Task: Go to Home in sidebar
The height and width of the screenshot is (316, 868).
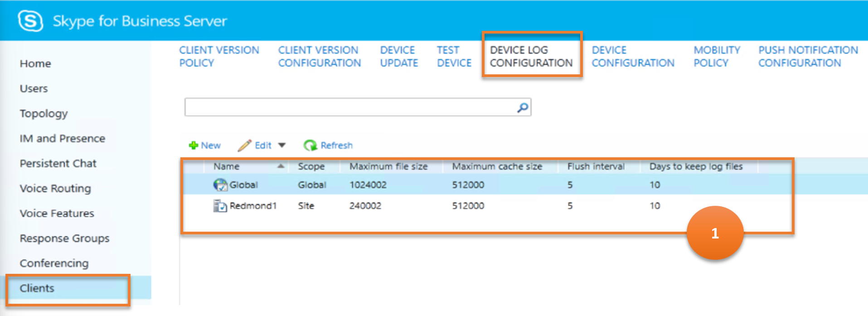Action: point(35,63)
